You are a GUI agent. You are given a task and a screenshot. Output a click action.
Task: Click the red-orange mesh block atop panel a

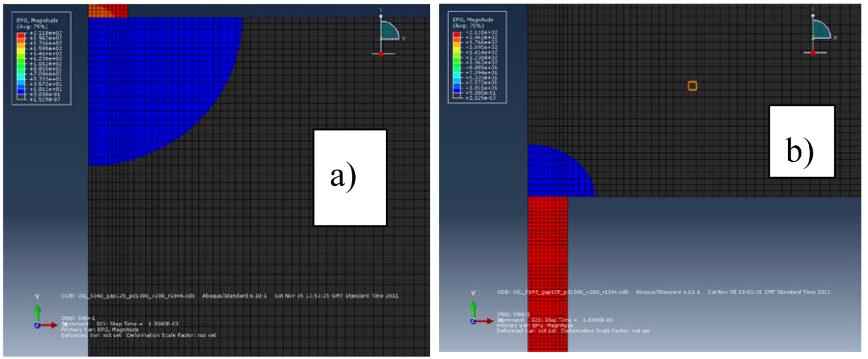(x=108, y=11)
